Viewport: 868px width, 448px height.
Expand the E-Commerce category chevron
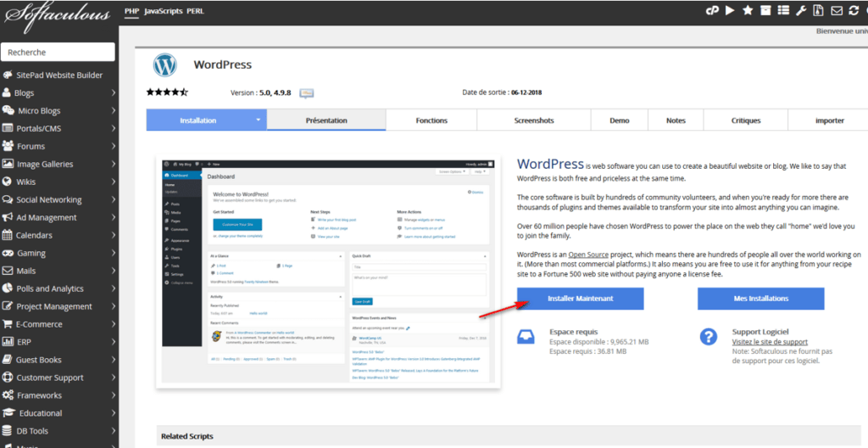coord(114,324)
